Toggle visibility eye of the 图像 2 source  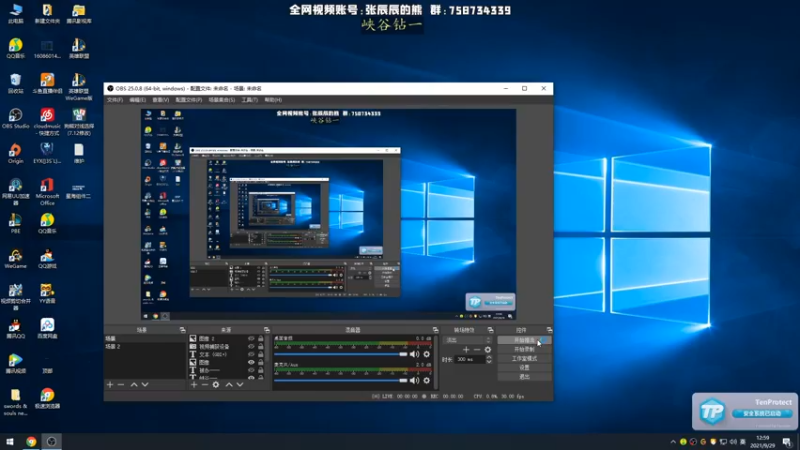(x=251, y=338)
